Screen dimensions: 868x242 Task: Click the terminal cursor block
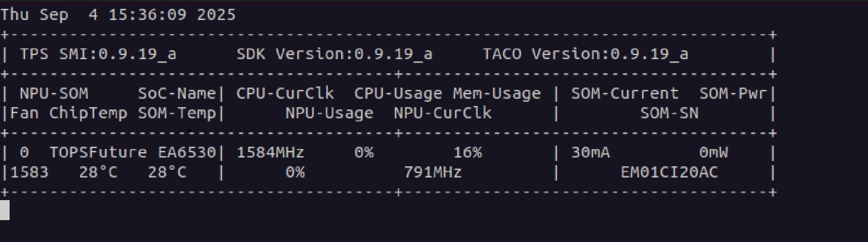coord(5,210)
